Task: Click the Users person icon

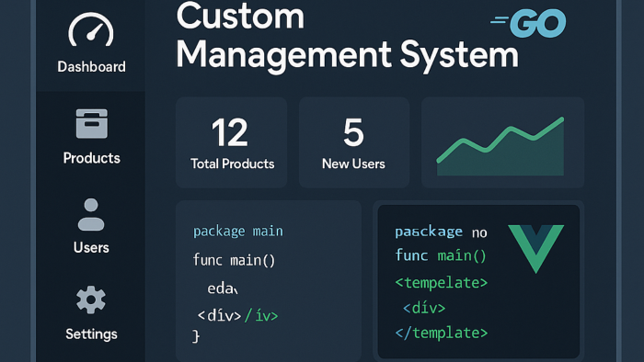Action: tap(91, 214)
